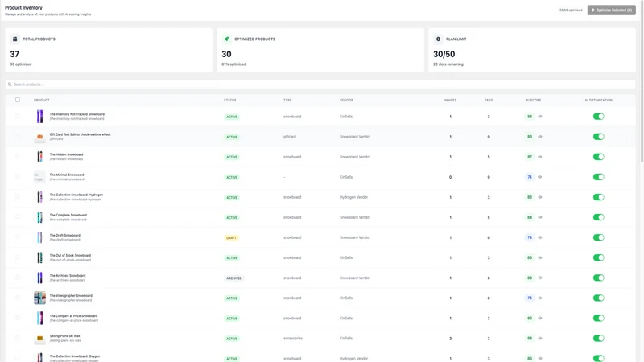This screenshot has width=644, height=362.
Task: Check the select-all products checkbox
Action: [17, 100]
